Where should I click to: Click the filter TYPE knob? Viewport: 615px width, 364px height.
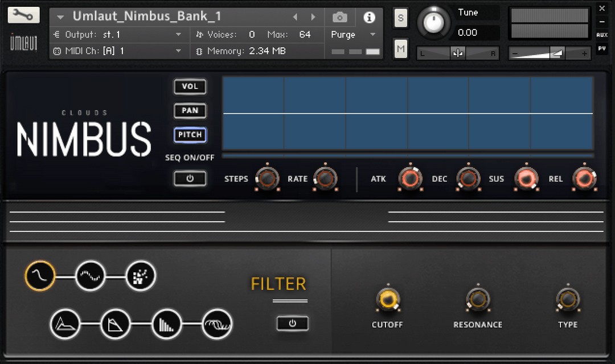568,299
